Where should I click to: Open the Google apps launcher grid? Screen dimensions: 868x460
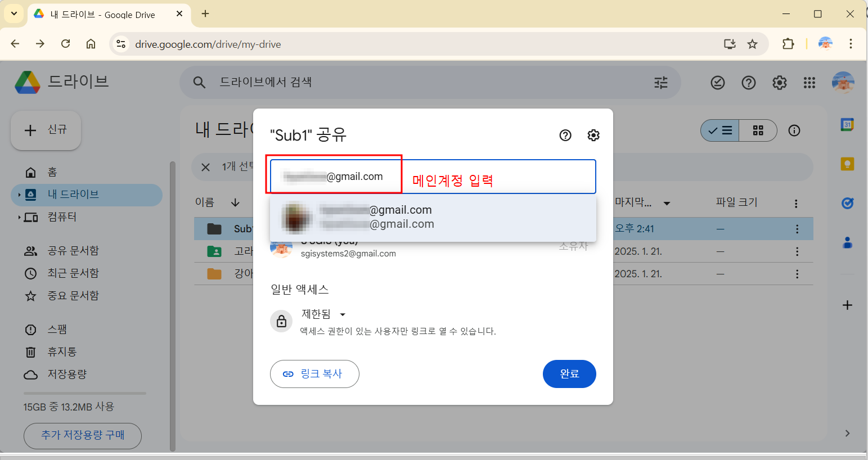[x=809, y=82]
